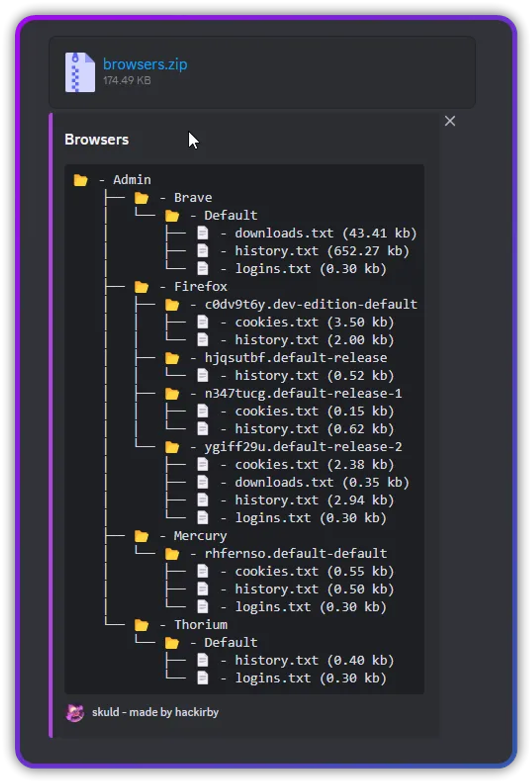Screen dimensions: 532x783
Task: Close the embed with the X button
Action: pos(450,121)
